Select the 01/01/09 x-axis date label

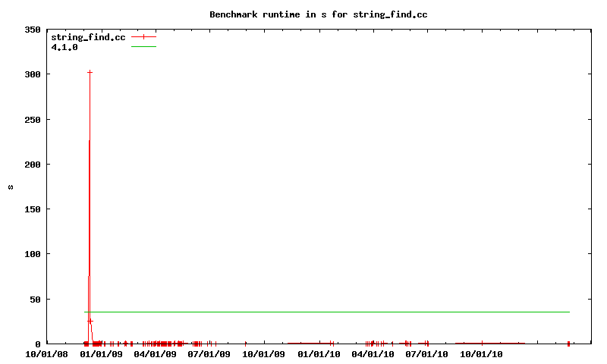[101, 353]
